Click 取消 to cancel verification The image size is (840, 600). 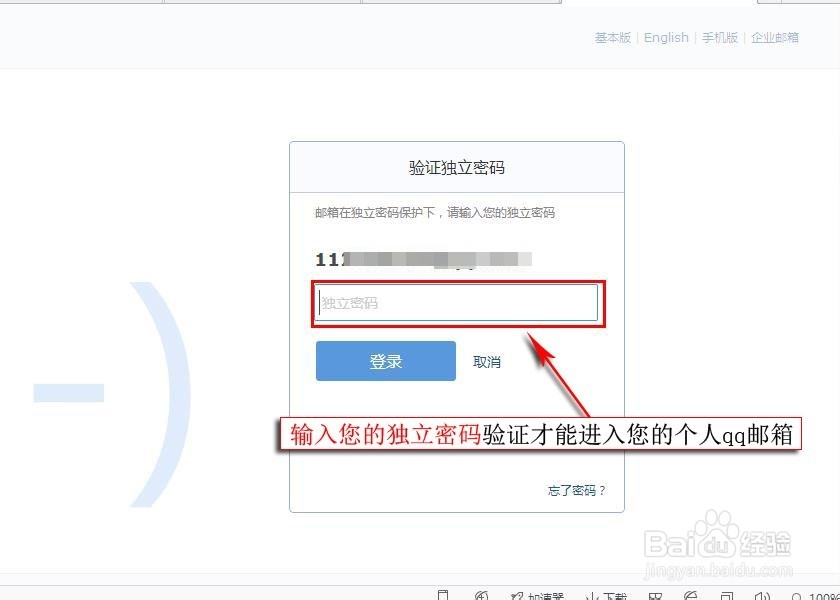pyautogui.click(x=486, y=362)
